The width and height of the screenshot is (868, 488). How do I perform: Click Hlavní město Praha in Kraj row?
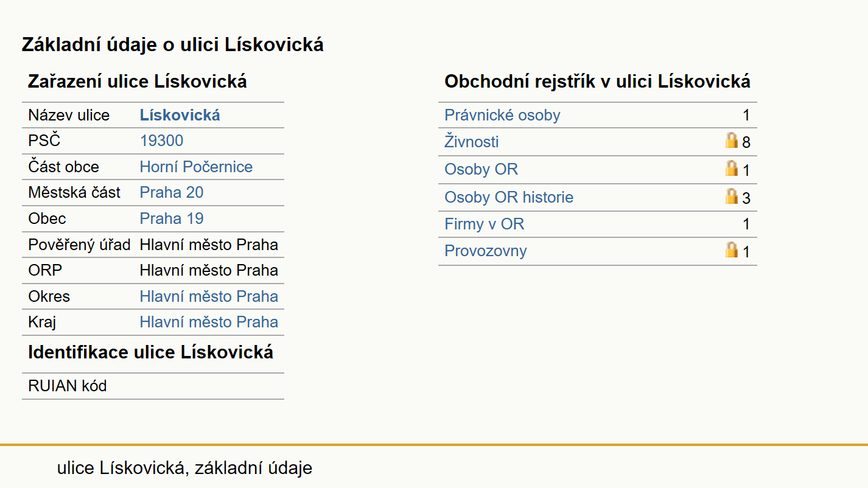(209, 322)
